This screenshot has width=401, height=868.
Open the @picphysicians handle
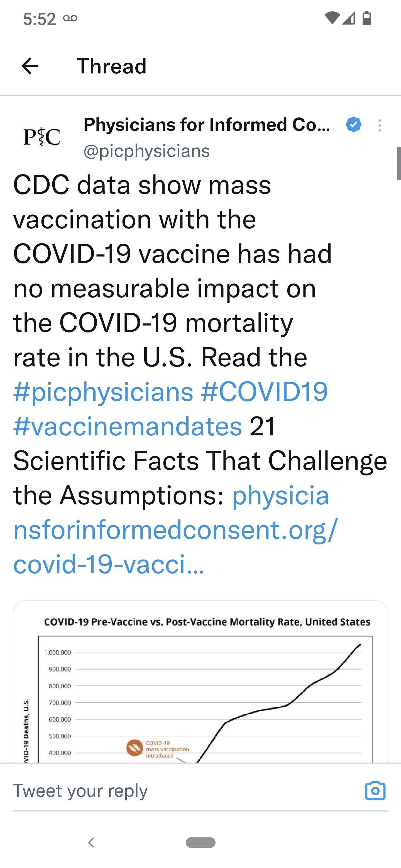(x=146, y=151)
